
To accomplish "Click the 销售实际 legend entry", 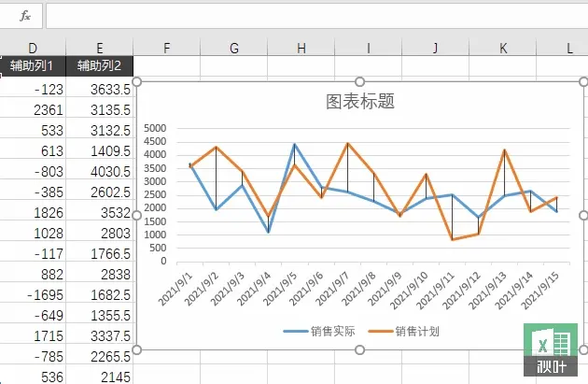I will click(319, 332).
